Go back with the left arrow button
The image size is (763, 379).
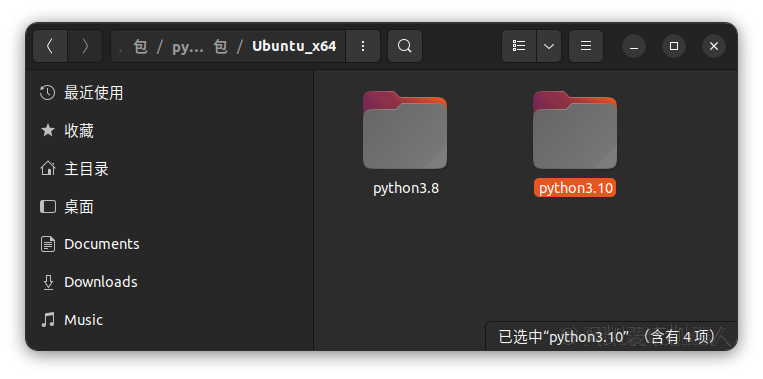tap(50, 46)
